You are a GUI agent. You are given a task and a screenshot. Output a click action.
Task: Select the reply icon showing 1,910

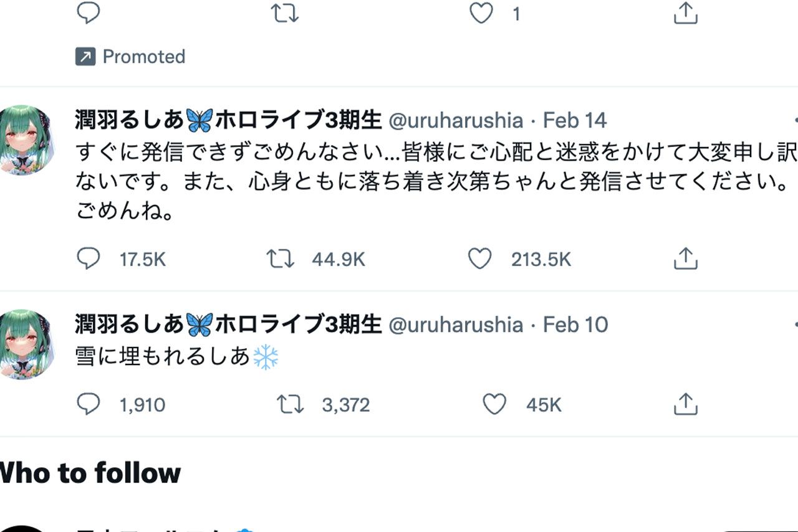89,404
